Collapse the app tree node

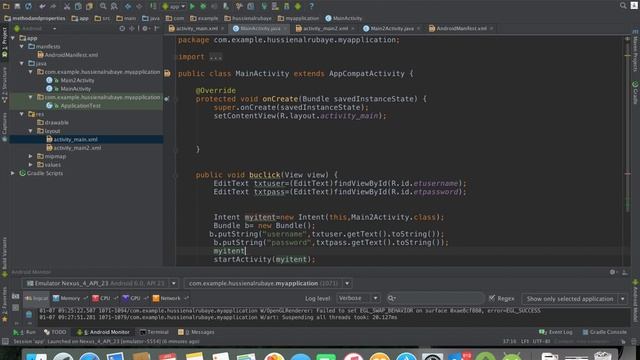[x=13, y=38]
